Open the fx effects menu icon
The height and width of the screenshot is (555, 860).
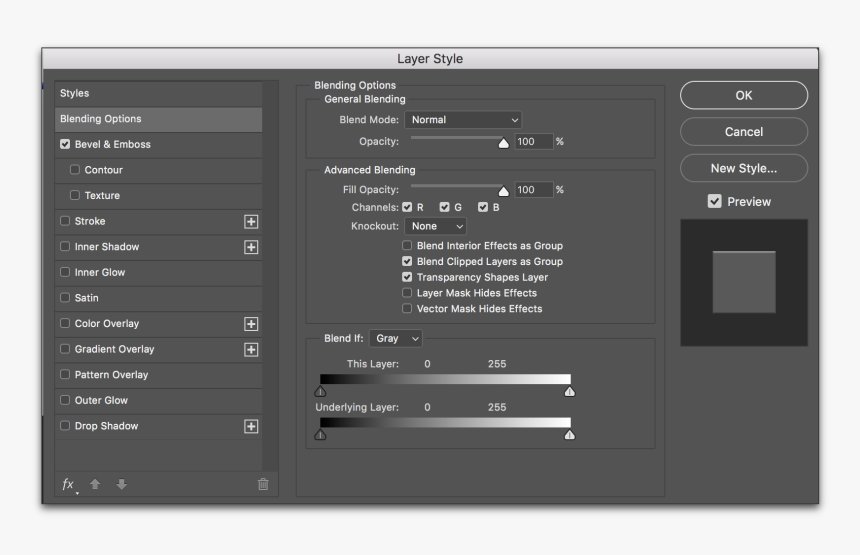(x=69, y=484)
